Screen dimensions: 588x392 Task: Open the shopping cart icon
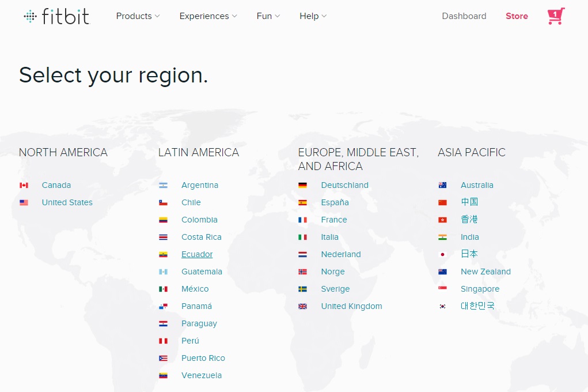point(555,16)
